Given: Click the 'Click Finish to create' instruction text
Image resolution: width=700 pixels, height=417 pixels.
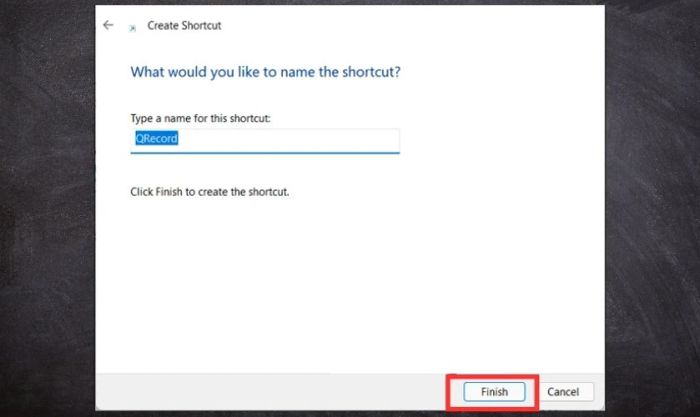Looking at the screenshot, I should coord(209,192).
